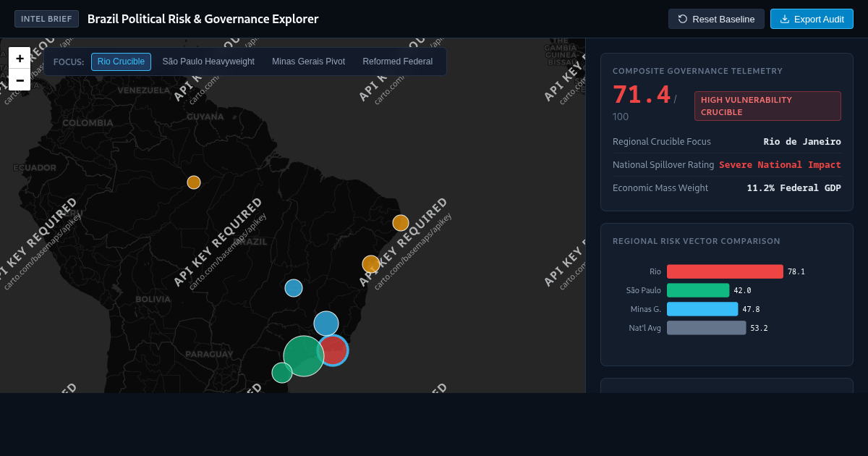Click the red Rio de Janeiro map marker
This screenshot has height=456, width=868.
[333, 350]
